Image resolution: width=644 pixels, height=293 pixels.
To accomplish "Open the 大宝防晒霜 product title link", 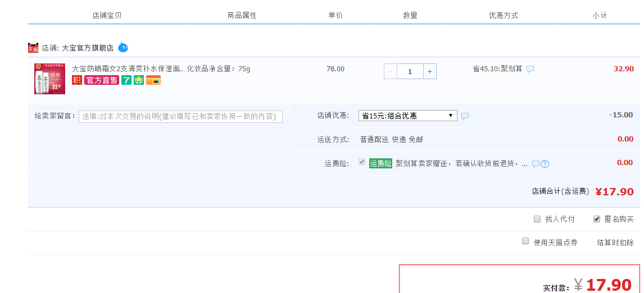I will [128, 68].
